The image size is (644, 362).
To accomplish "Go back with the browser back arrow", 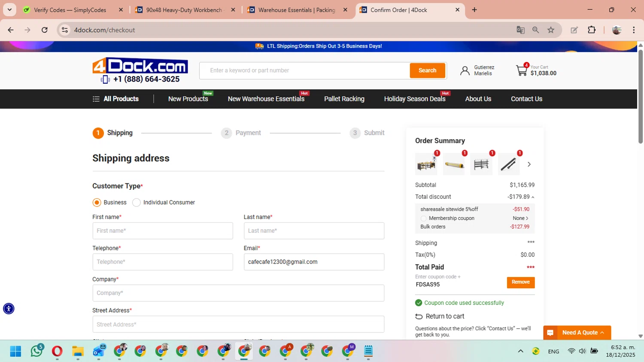I will click(11, 30).
